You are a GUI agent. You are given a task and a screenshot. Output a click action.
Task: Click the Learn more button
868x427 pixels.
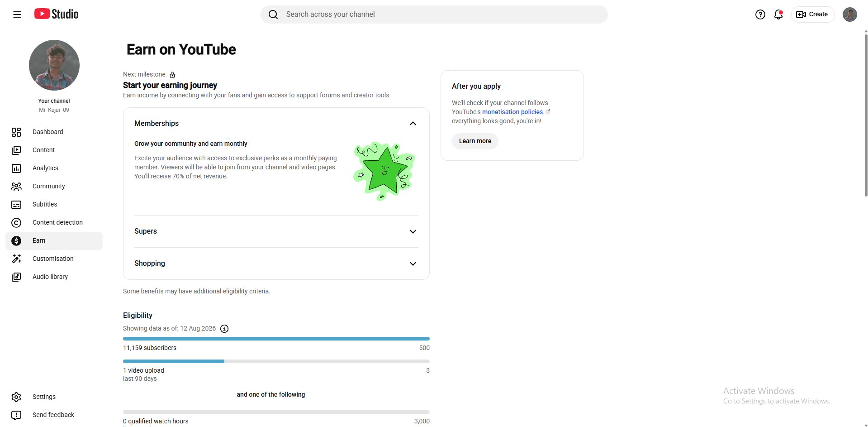point(475,141)
